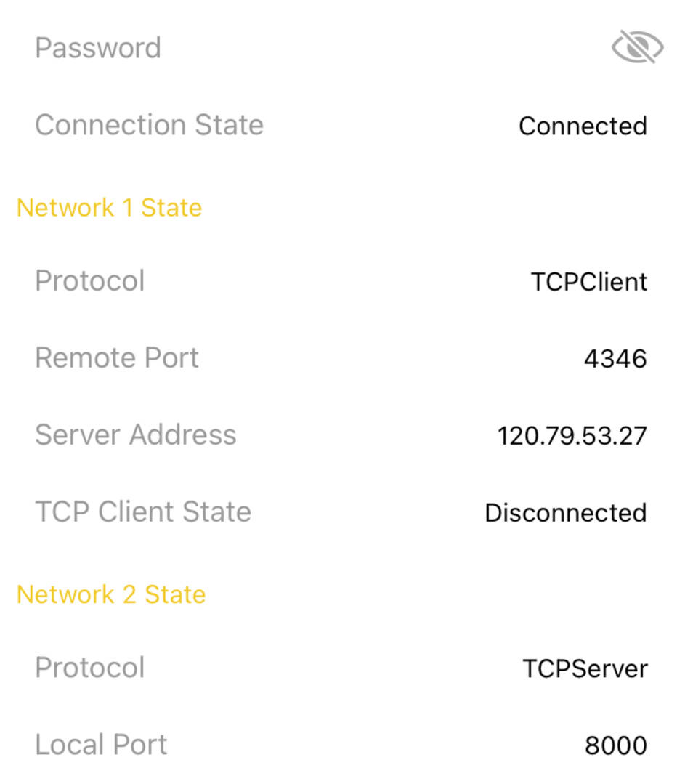The height and width of the screenshot is (784, 685).
Task: Tap the number 2 in Network 2 State
Action: pyautogui.click(x=129, y=594)
